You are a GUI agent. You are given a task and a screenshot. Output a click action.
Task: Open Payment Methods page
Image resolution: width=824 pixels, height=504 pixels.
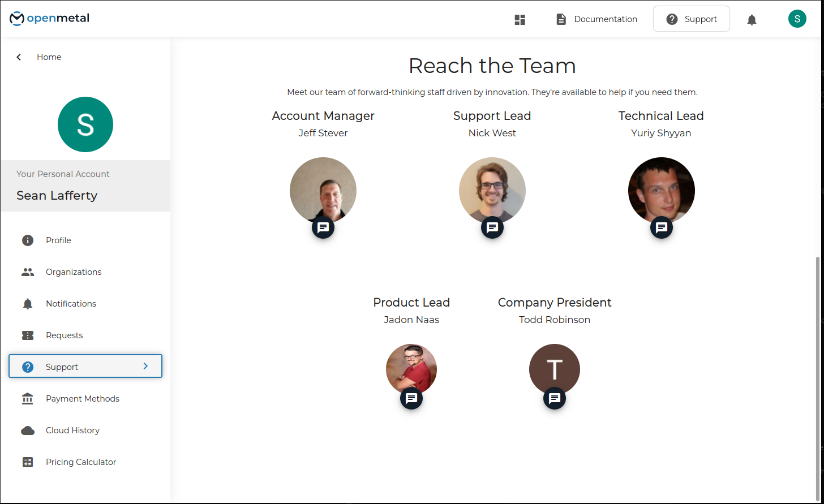(x=83, y=399)
